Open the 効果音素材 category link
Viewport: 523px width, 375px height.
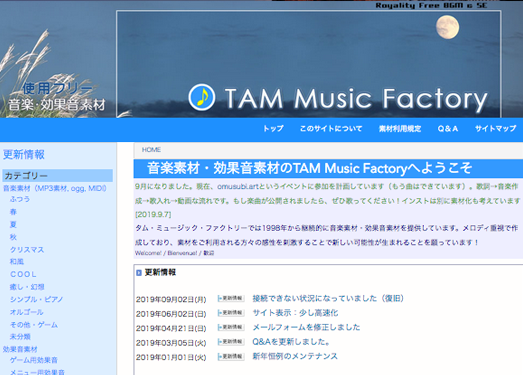[x=20, y=349]
